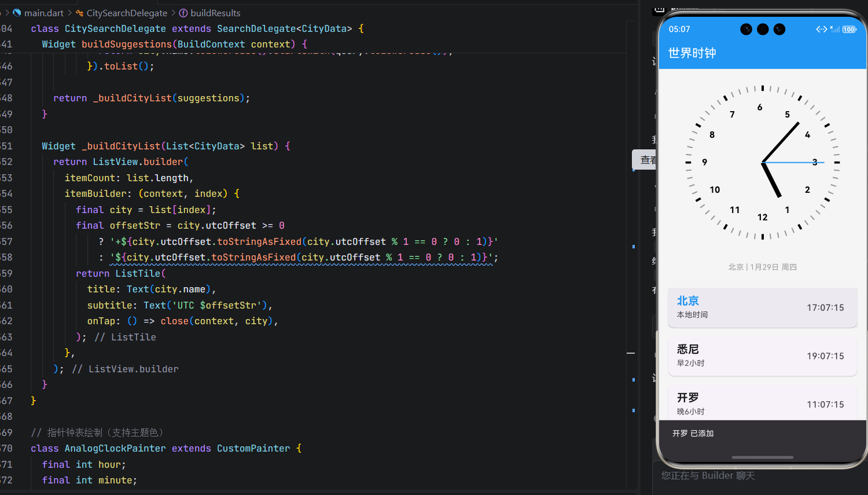This screenshot has height=495, width=868.
Task: Click subtitle Text('UTC $offsetStr') line
Action: coord(179,305)
